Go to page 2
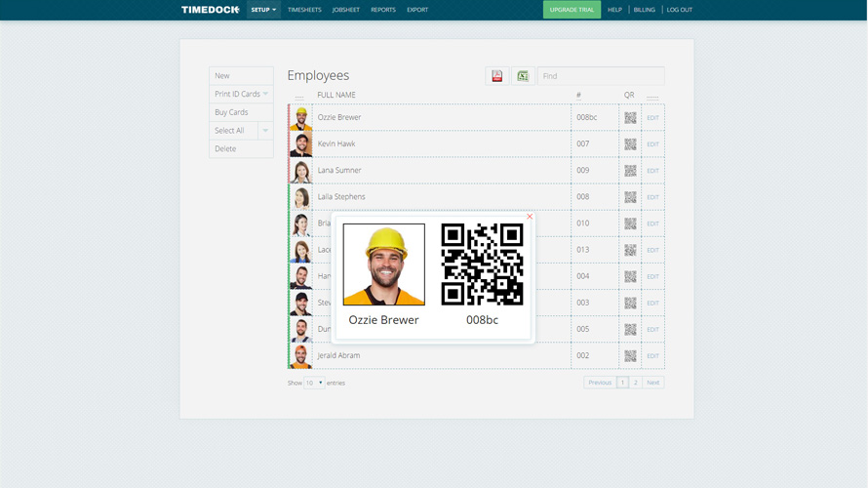 636,383
